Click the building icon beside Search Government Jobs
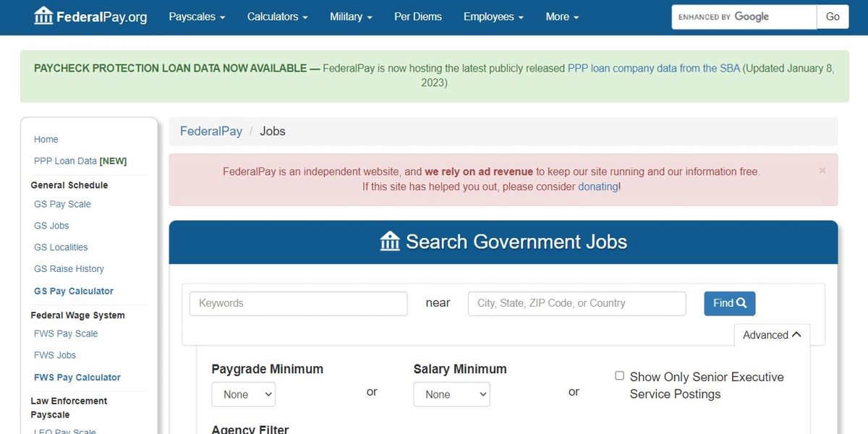Viewport: 868px width, 434px height. click(x=390, y=242)
